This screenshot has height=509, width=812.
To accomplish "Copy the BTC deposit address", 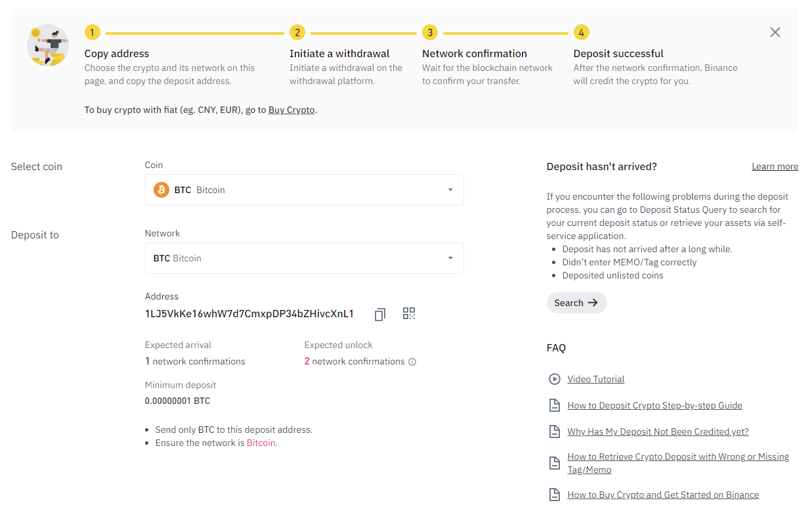I will (379, 315).
